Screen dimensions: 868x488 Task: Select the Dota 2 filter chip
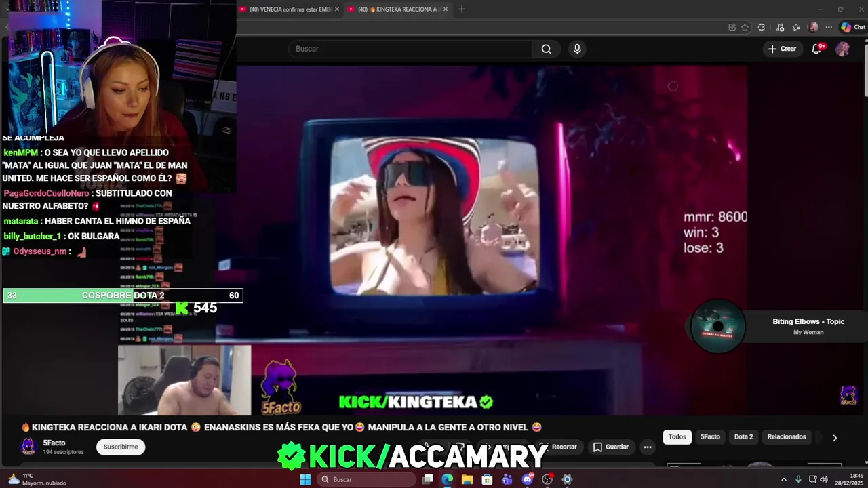(x=743, y=437)
